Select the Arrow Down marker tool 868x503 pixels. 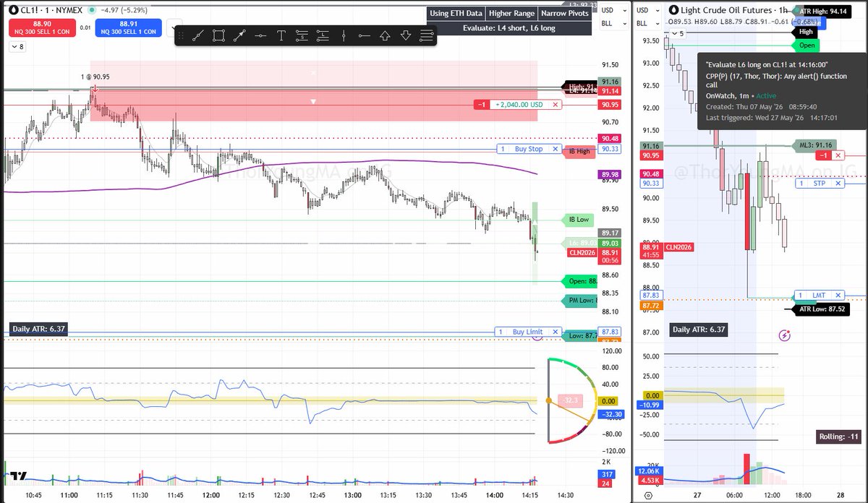(x=406, y=35)
